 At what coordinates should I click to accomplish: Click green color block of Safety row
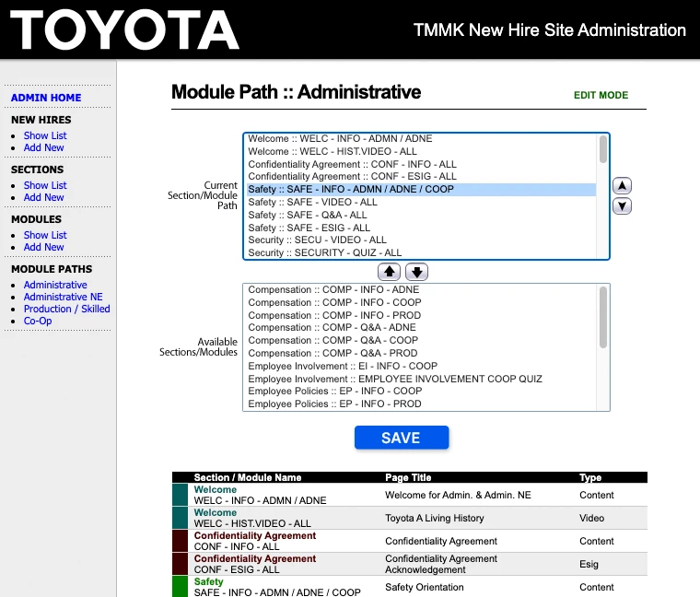180,586
